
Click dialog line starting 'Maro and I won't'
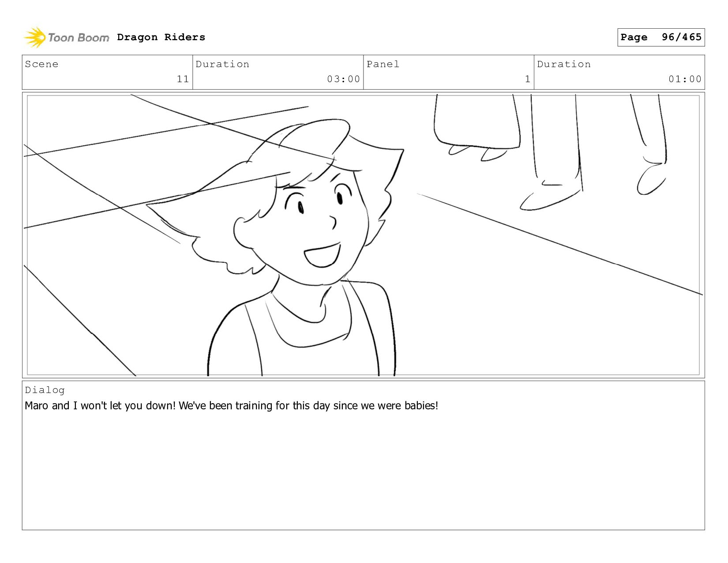tap(231, 406)
